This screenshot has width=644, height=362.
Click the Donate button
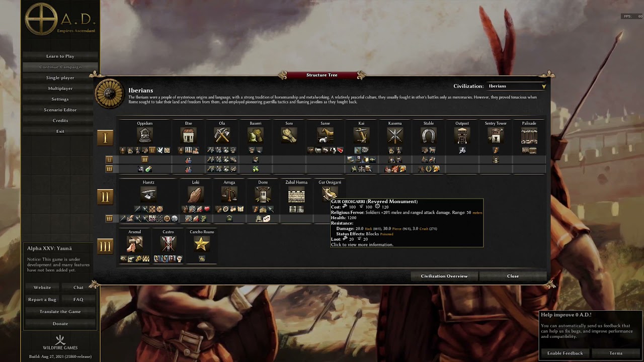pos(60,324)
